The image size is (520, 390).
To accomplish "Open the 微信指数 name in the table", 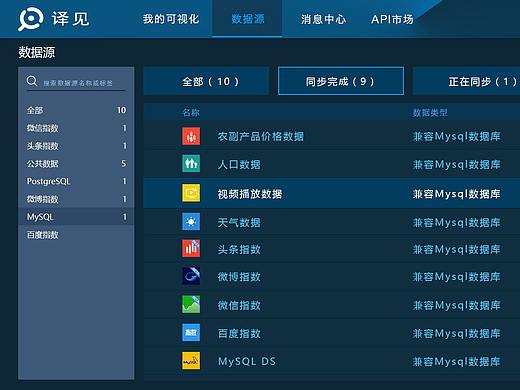I will [239, 305].
